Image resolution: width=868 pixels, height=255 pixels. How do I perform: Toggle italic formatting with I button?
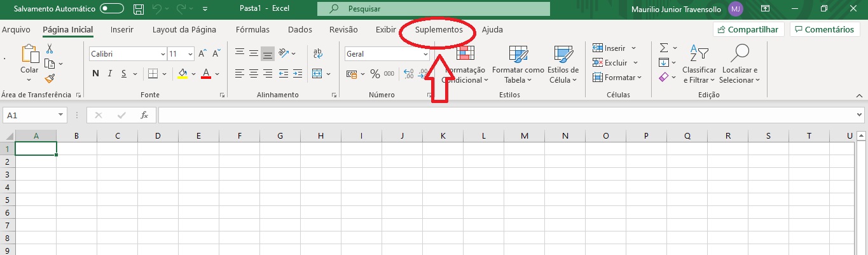(x=110, y=74)
